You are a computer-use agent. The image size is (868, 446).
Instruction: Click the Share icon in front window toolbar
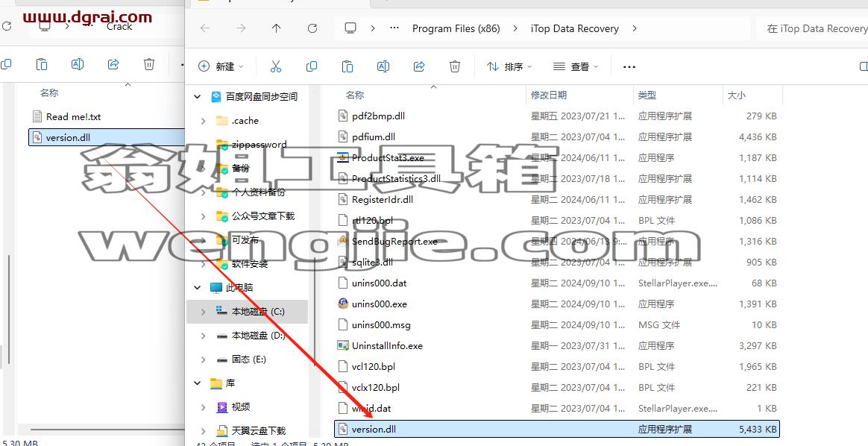[x=419, y=66]
